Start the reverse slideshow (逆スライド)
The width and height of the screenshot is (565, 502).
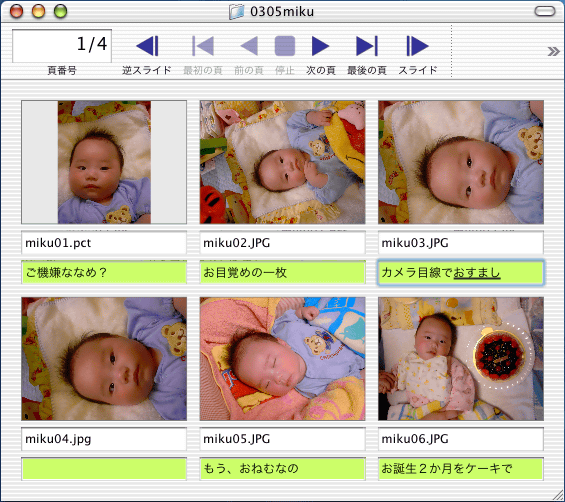coord(147,46)
